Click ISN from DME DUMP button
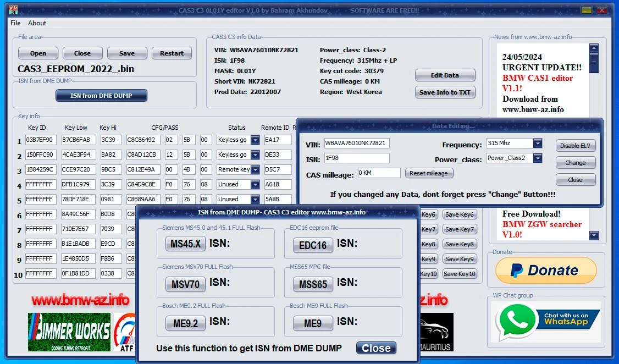The width and height of the screenshot is (619, 364). [x=101, y=96]
